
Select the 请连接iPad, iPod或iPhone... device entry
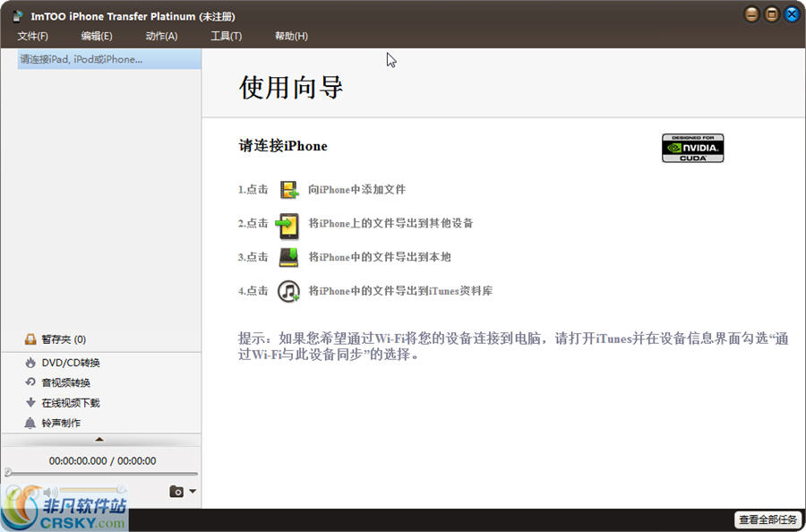click(x=109, y=59)
